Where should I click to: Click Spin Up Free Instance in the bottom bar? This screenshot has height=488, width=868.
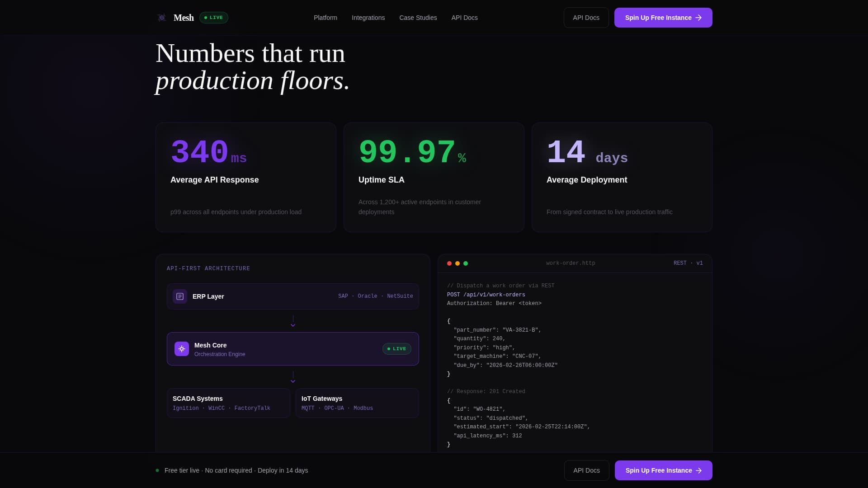tap(664, 470)
